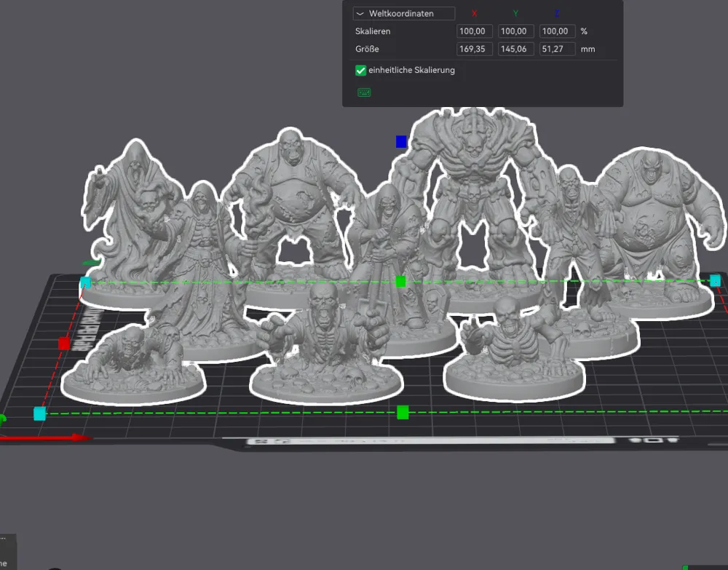Click the Skalieren Z percentage field
Image resolution: width=728 pixels, height=570 pixels.
point(557,31)
